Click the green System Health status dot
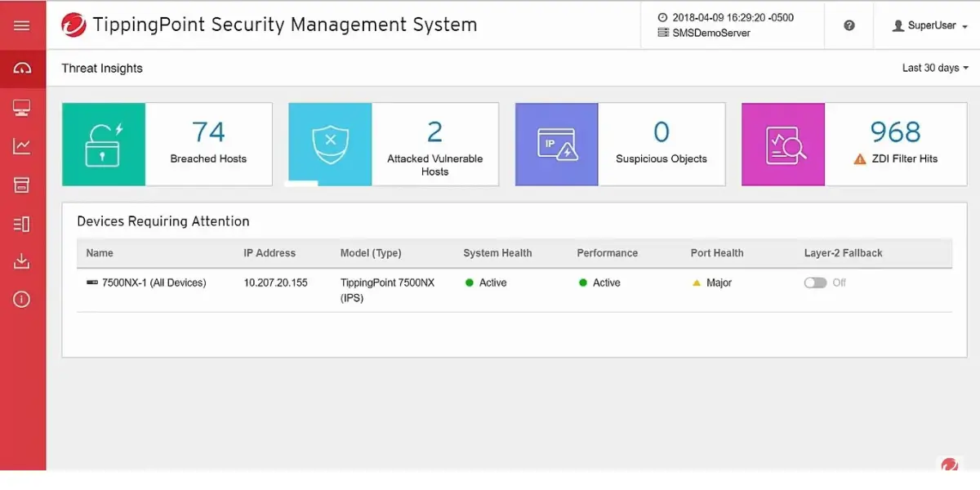The width and height of the screenshot is (980, 490). click(470, 283)
